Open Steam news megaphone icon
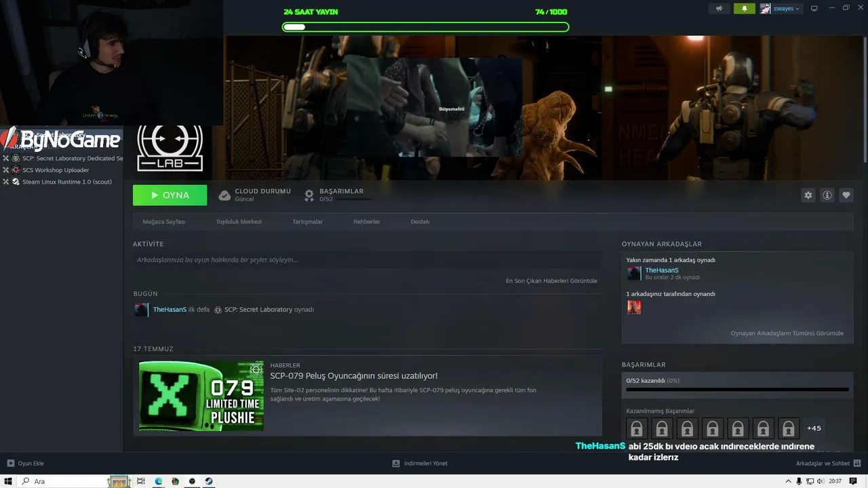This screenshot has height=488, width=868. (x=719, y=9)
